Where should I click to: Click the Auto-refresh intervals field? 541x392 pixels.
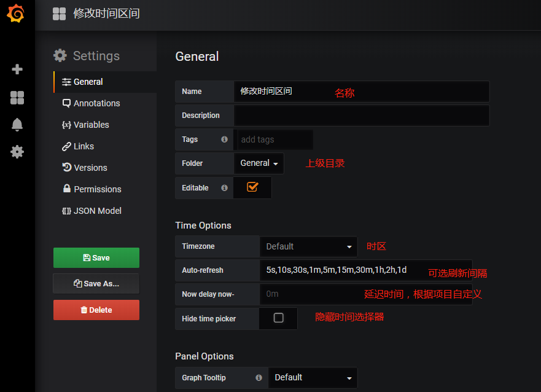tap(366, 270)
